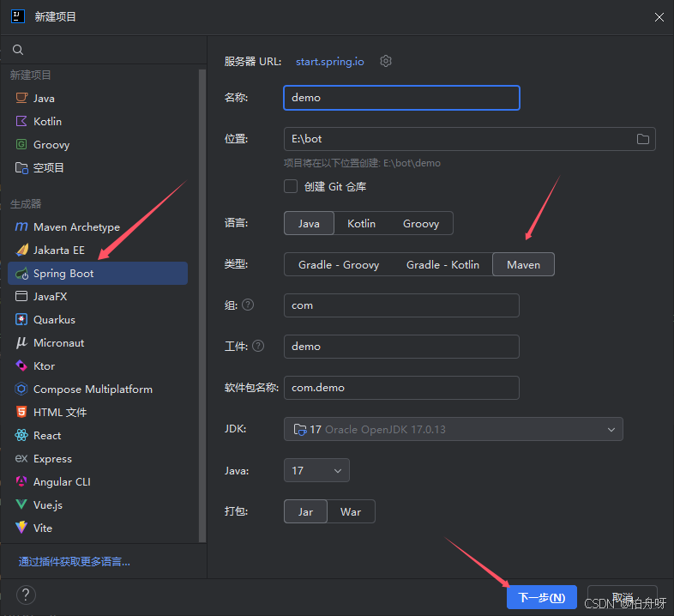Select Kotlin in project list
The height and width of the screenshot is (616, 674).
[98, 121]
